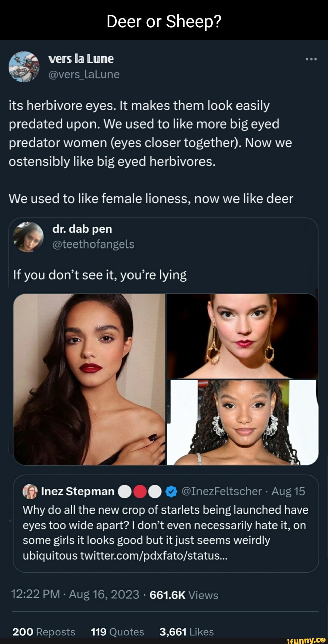The image size is (328, 644).
Task: Click the Inez Stepman small avatar
Action: pyautogui.click(x=30, y=491)
